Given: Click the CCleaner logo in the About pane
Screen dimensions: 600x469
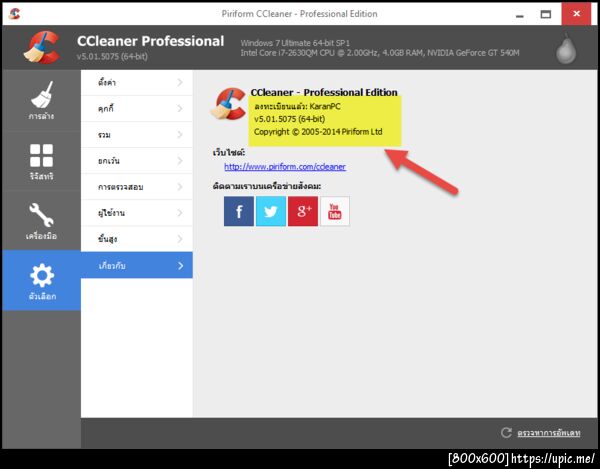Looking at the screenshot, I should 229,104.
